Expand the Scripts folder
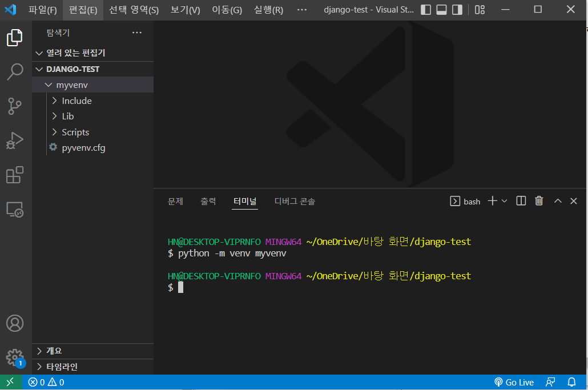 coord(92,132)
